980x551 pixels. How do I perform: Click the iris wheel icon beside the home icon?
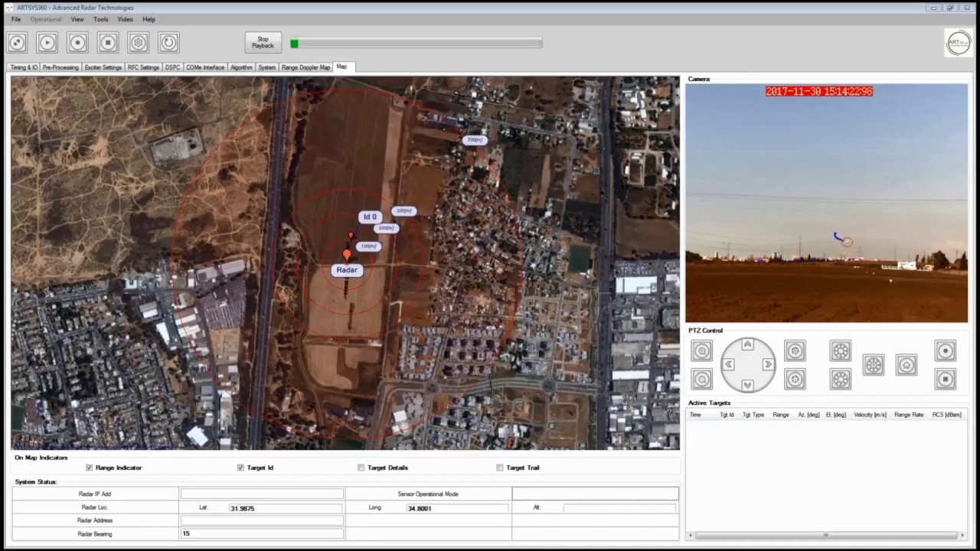pyautogui.click(x=874, y=365)
